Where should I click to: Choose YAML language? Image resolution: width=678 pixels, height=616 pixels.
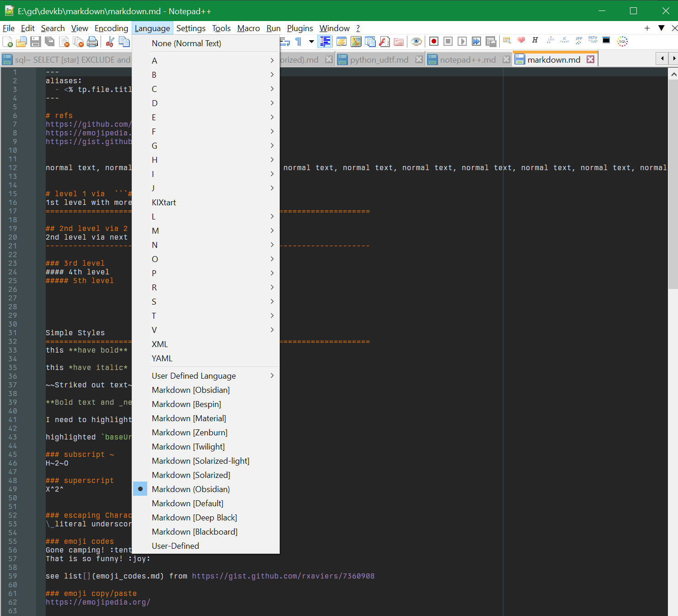click(x=206, y=358)
